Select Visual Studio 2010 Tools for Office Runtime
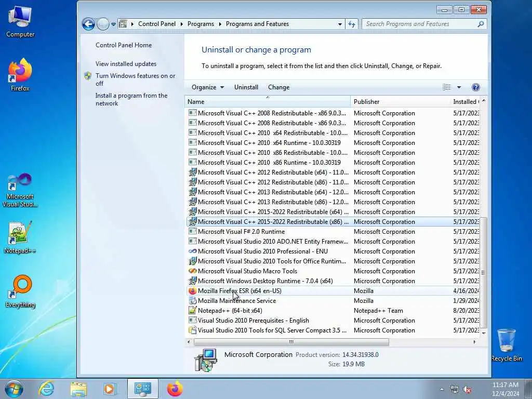The image size is (532, 399). tap(333, 261)
